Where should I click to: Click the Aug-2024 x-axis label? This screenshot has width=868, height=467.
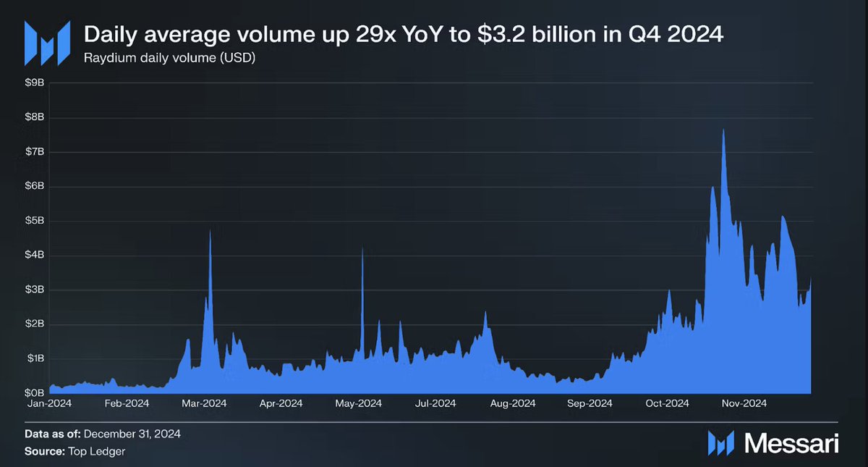513,403
